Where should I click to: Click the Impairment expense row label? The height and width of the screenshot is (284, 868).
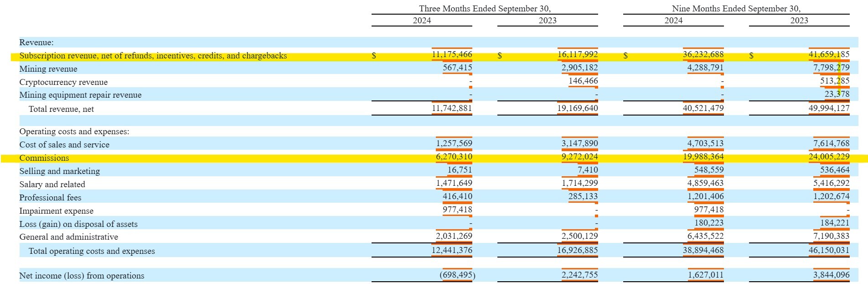pyautogui.click(x=56, y=211)
